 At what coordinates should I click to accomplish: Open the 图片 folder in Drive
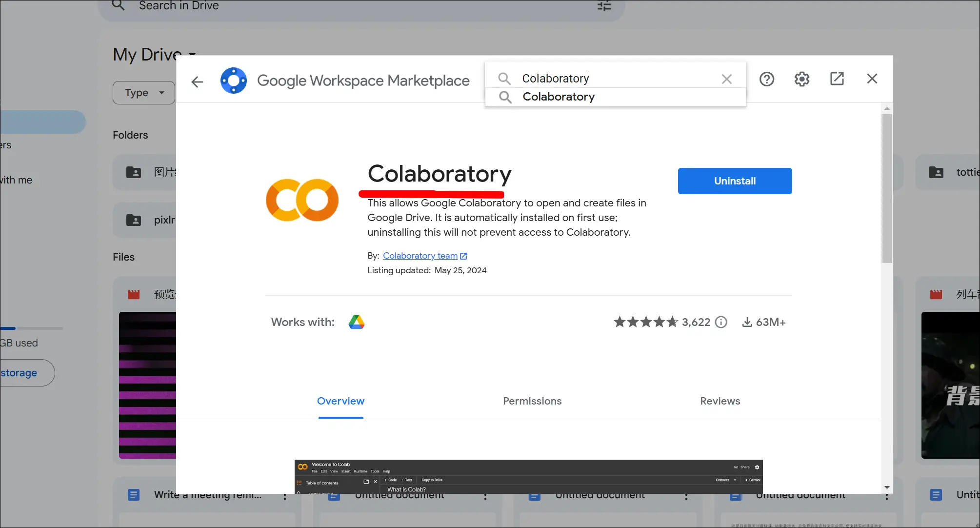pos(145,172)
